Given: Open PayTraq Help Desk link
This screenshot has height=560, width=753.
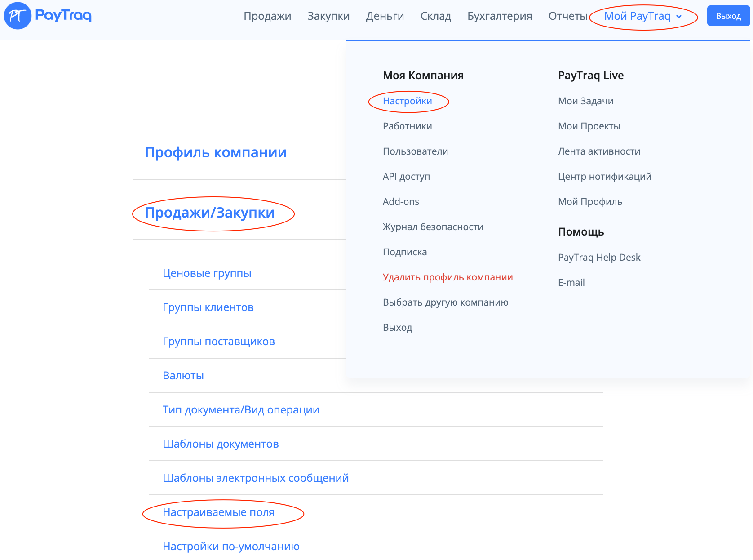Looking at the screenshot, I should 599,258.
